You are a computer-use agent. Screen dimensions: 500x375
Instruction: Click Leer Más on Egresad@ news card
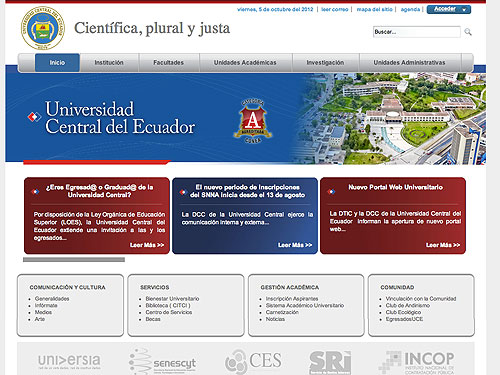coord(147,245)
